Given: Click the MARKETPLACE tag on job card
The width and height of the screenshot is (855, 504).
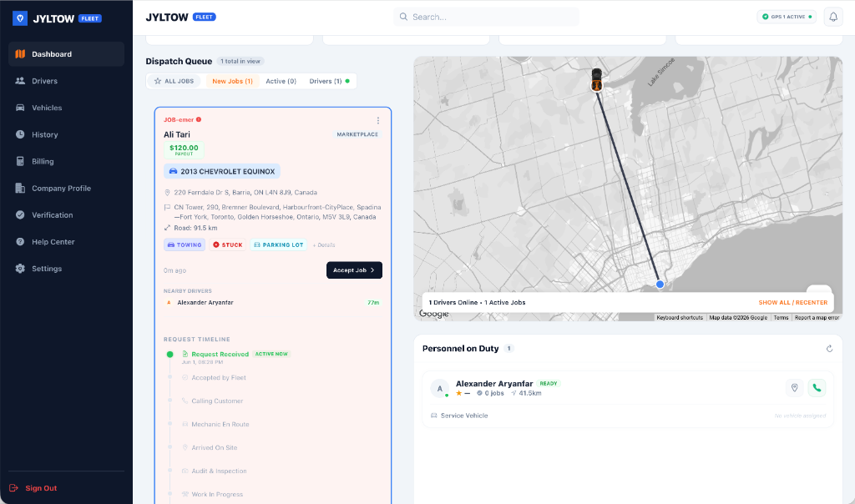Looking at the screenshot, I should [357, 134].
